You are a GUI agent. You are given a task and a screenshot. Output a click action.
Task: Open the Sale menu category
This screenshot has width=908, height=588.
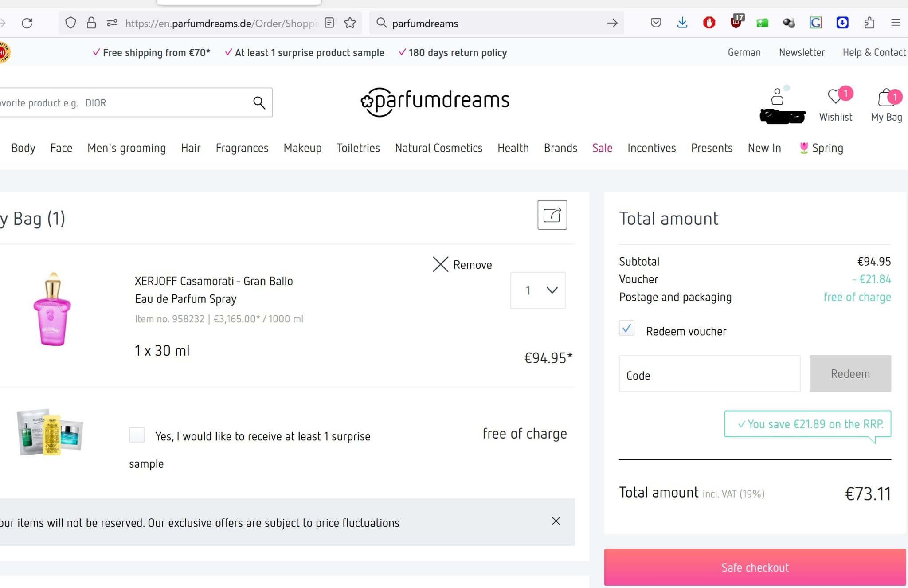pyautogui.click(x=602, y=148)
